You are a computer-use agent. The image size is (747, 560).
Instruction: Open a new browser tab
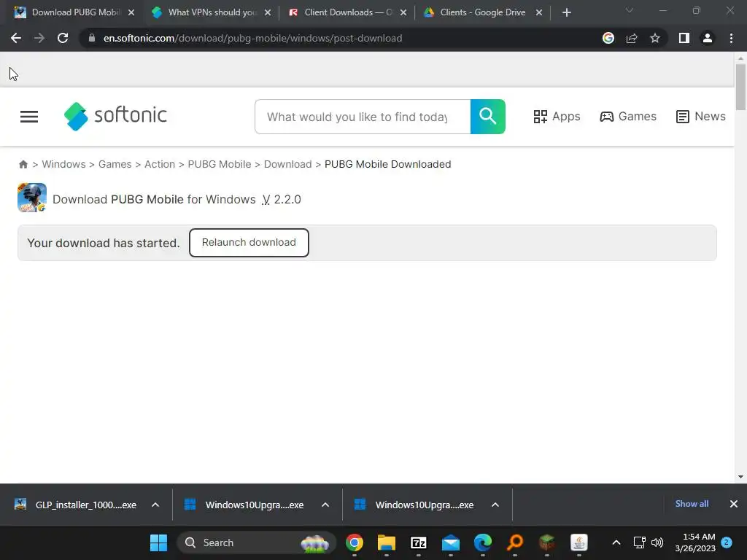566,13
